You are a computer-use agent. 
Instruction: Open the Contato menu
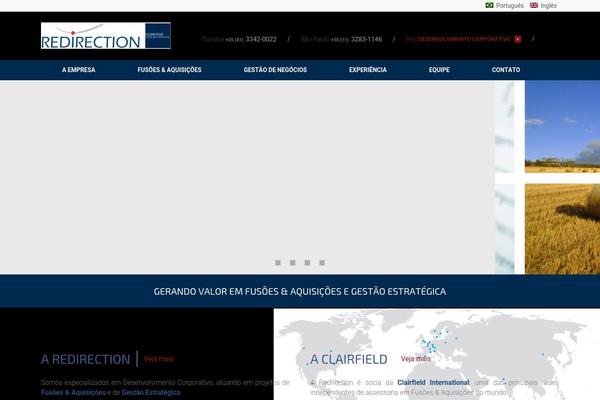pyautogui.click(x=506, y=70)
